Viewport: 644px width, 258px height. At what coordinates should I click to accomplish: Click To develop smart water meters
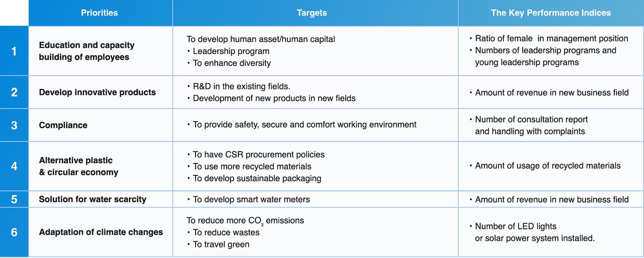pyautogui.click(x=251, y=199)
